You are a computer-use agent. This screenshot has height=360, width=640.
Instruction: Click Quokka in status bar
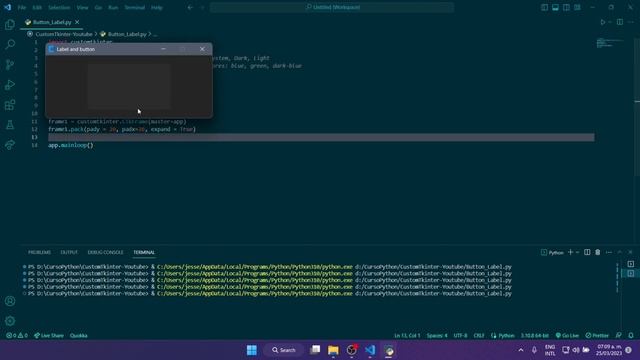click(x=78, y=336)
